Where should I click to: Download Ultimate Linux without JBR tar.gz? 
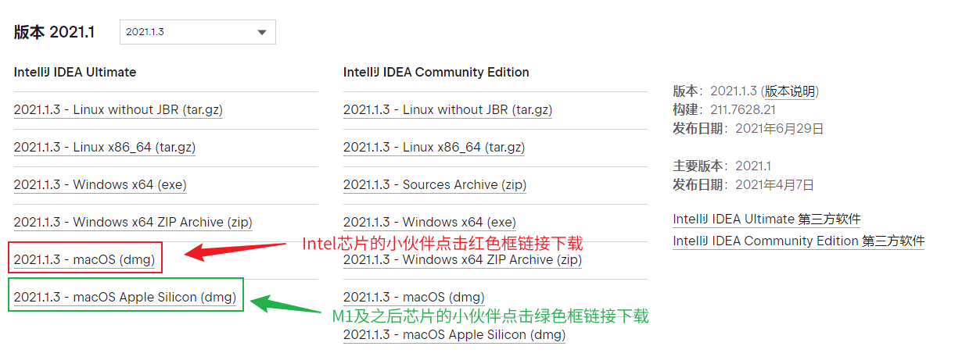pos(118,110)
